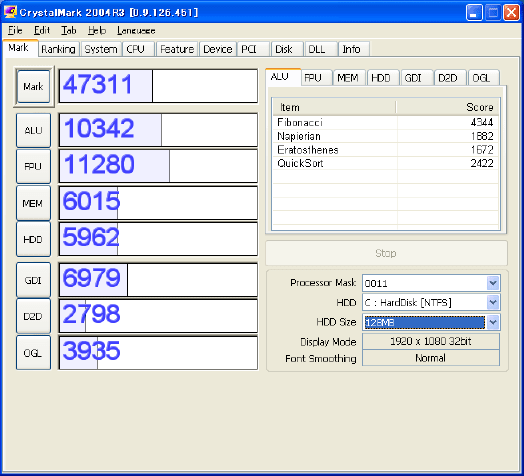The image size is (524, 476).
Task: Expand the Processor Mask dropdown arrow
Action: point(493,283)
